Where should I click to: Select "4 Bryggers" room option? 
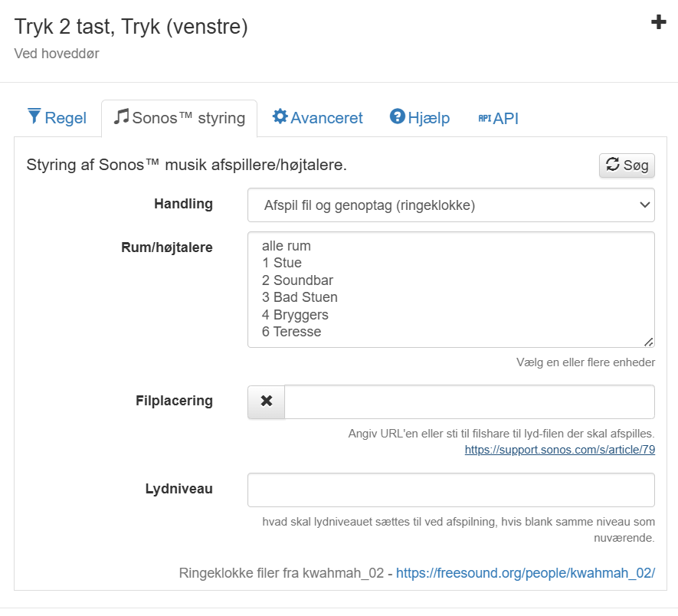(295, 315)
